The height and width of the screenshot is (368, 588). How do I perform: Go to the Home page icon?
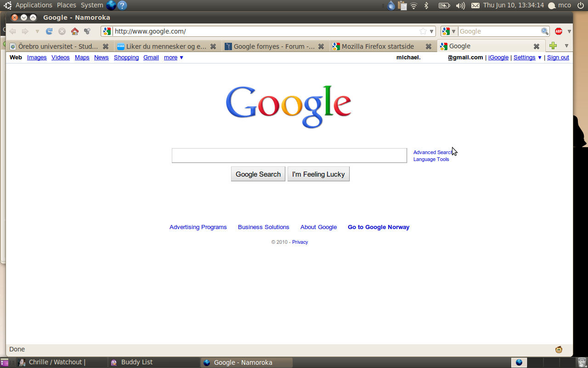click(75, 31)
